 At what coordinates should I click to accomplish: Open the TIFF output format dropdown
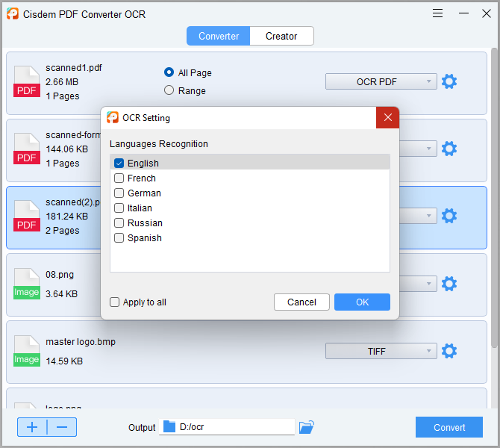click(x=381, y=351)
